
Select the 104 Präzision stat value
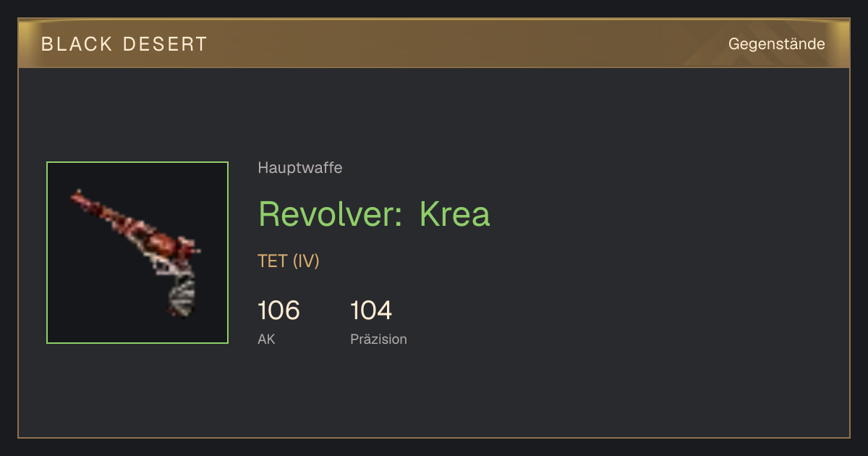[371, 311]
